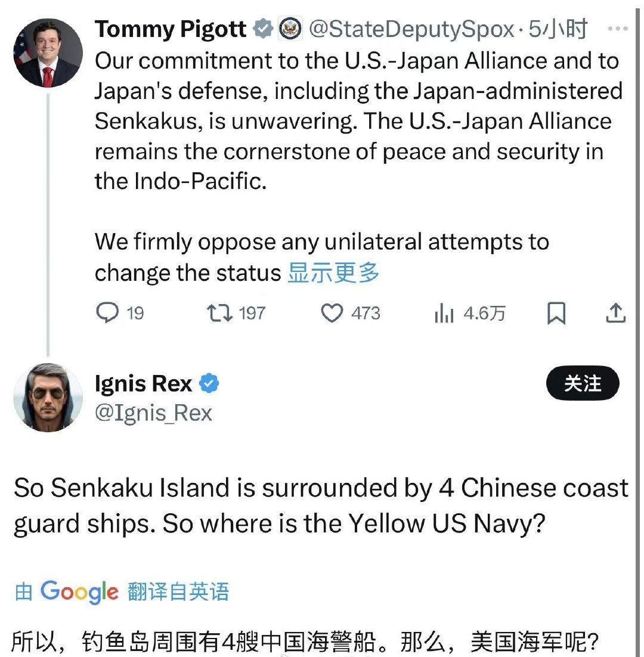Open the @Ignis_Rex handle link
This screenshot has height=657, width=644.
pos(153,413)
